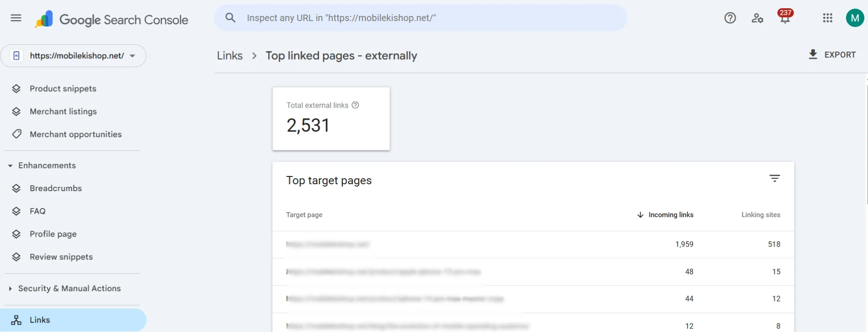This screenshot has height=332, width=868.
Task: Toggle the navigation hamburger menu
Action: [x=16, y=17]
